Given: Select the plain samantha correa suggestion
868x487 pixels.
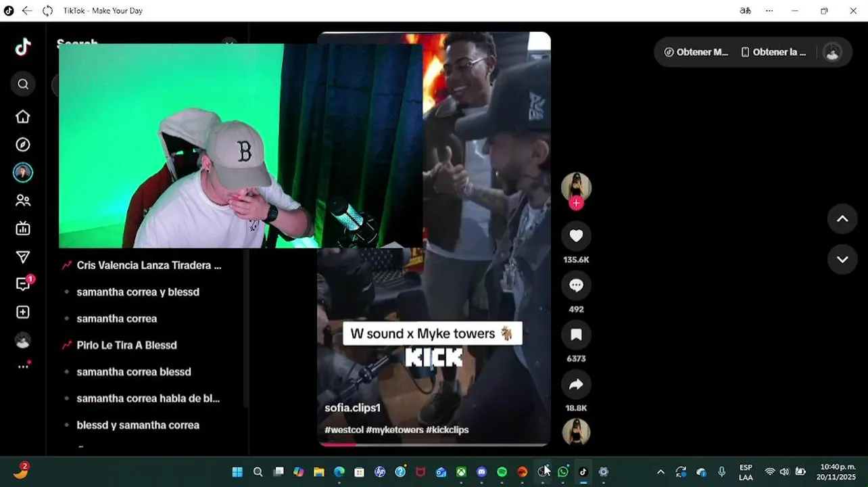Looking at the screenshot, I should tap(117, 319).
